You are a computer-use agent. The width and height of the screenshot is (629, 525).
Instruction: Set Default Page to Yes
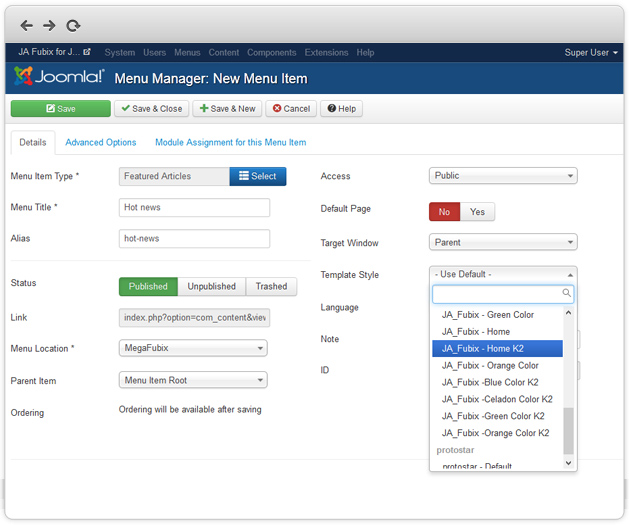(477, 212)
